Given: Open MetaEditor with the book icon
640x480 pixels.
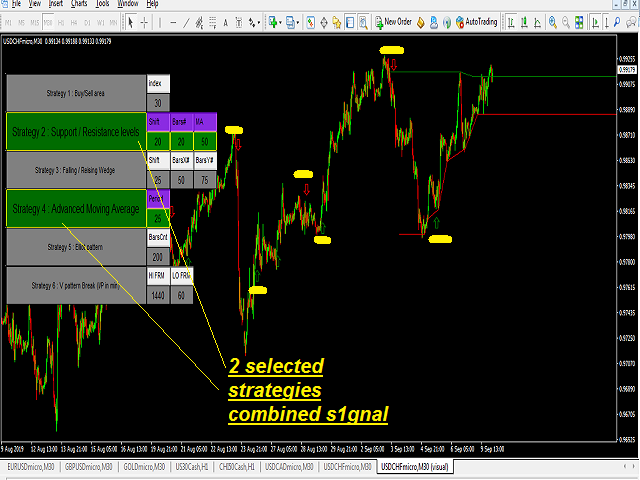Looking at the screenshot, I should [421, 22].
